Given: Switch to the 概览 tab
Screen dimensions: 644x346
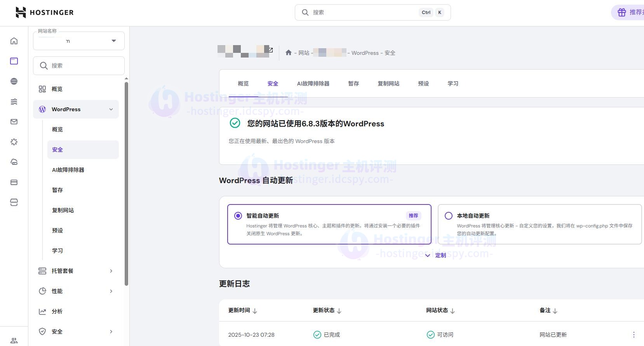Looking at the screenshot, I should tap(243, 84).
